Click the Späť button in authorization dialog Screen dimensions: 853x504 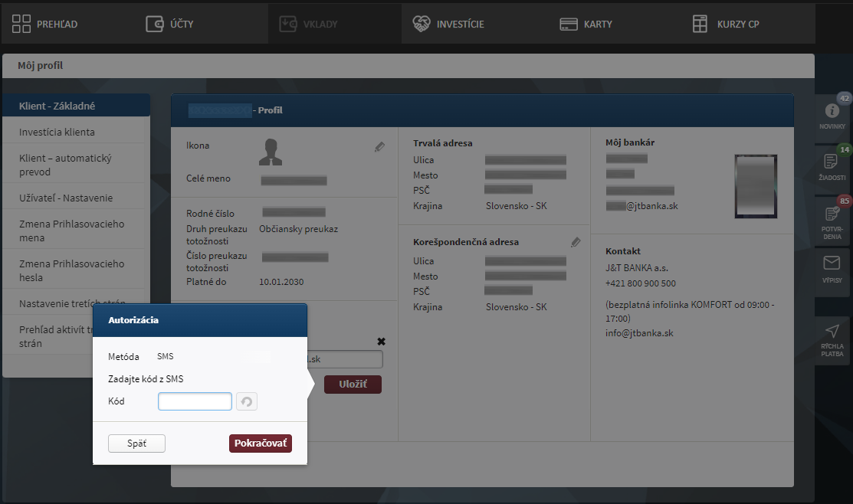136,443
